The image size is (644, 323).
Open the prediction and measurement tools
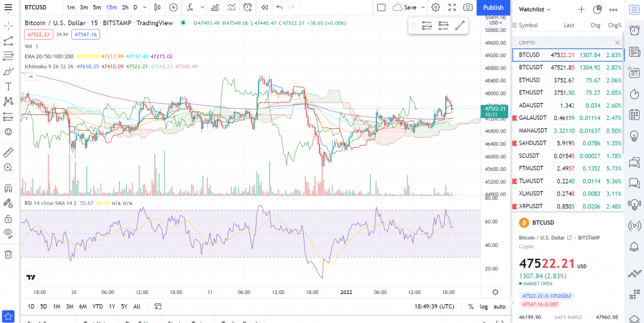pos(8,116)
